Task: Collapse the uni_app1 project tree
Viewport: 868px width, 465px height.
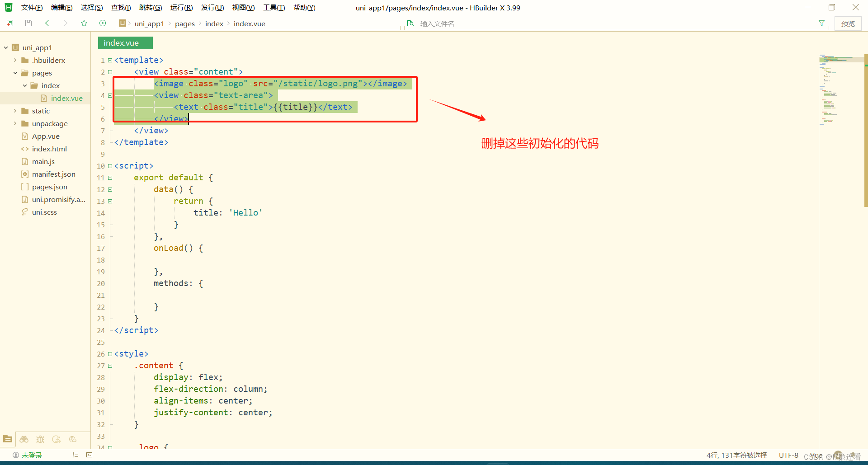Action: click(6, 47)
